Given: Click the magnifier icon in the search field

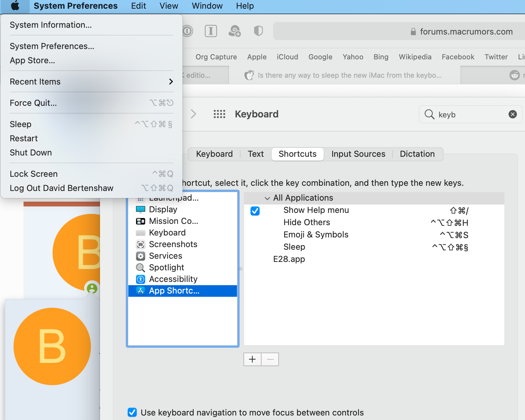Looking at the screenshot, I should (x=430, y=114).
